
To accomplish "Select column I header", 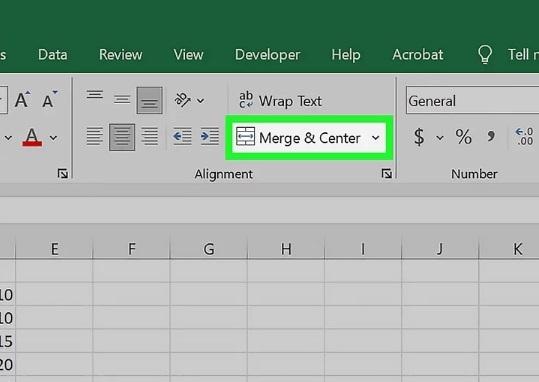I will click(363, 248).
